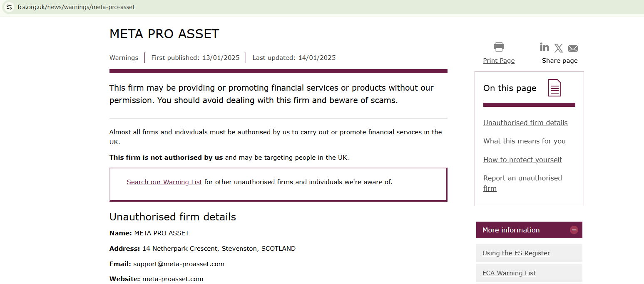Go to What this means for you
The width and height of the screenshot is (644, 284).
[525, 141]
